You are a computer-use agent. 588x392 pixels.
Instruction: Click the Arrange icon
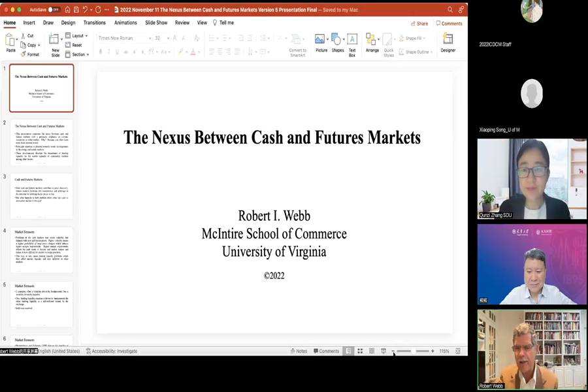372,42
